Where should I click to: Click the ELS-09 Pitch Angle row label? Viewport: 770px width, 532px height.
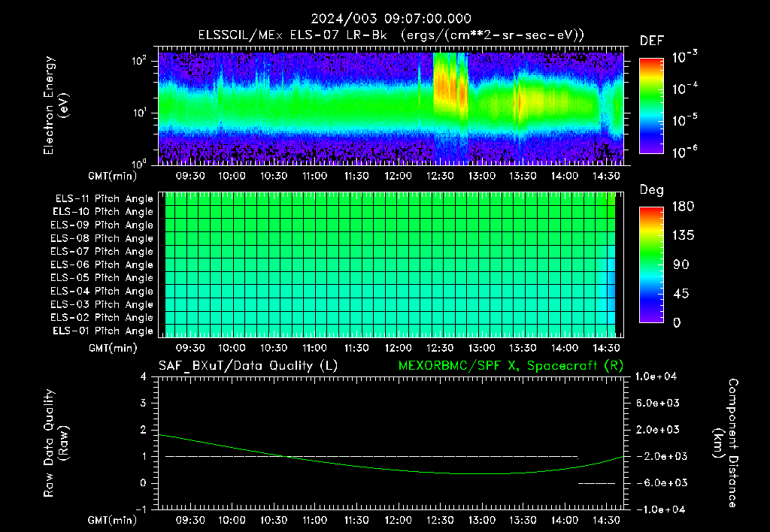pos(102,225)
